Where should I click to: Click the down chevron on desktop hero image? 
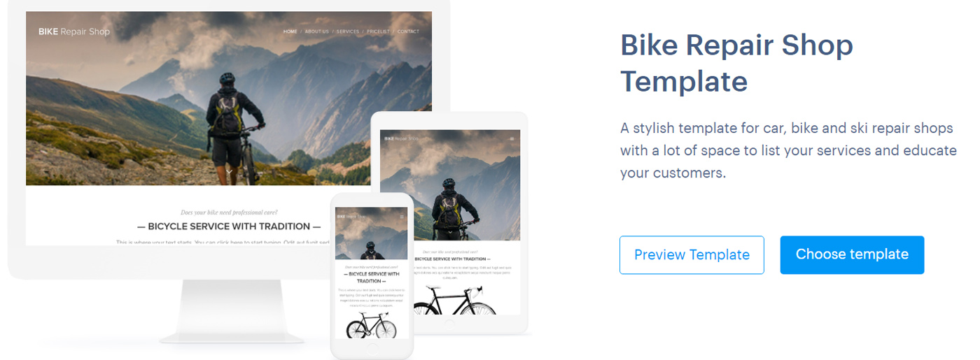point(229,172)
